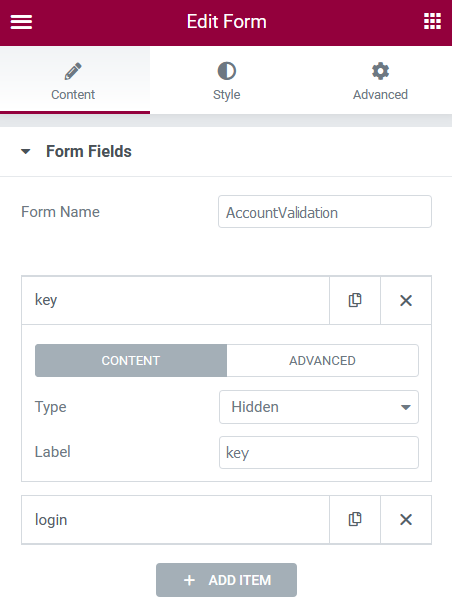
Task: Open the Type dropdown showing Hidden
Action: (319, 407)
